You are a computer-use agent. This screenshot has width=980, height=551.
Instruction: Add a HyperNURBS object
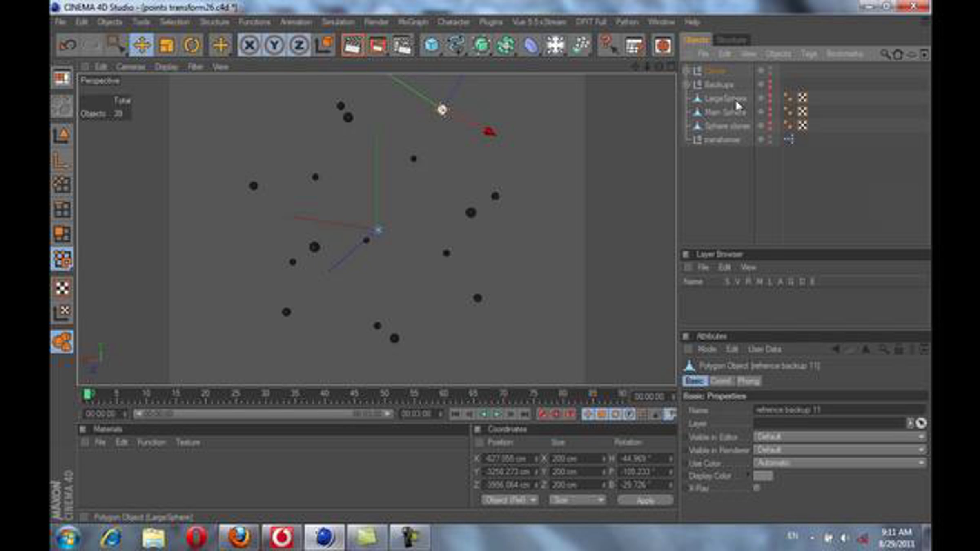pyautogui.click(x=481, y=45)
